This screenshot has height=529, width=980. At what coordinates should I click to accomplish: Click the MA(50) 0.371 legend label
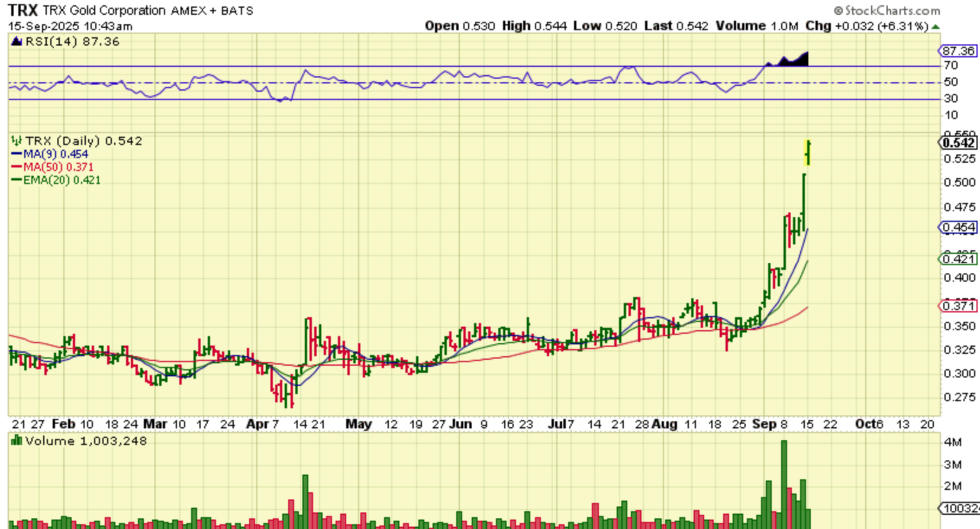click(59, 167)
